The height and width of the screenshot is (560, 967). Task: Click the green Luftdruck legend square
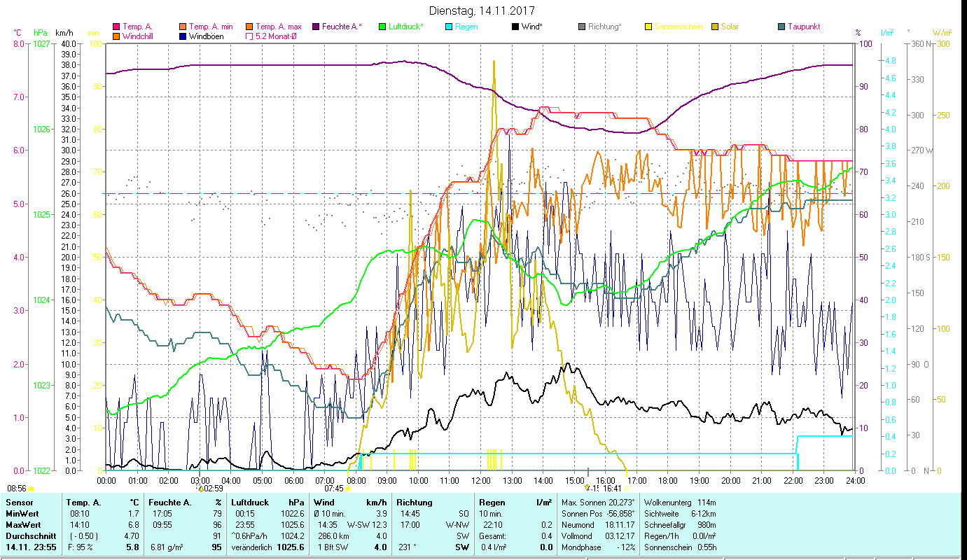(382, 27)
